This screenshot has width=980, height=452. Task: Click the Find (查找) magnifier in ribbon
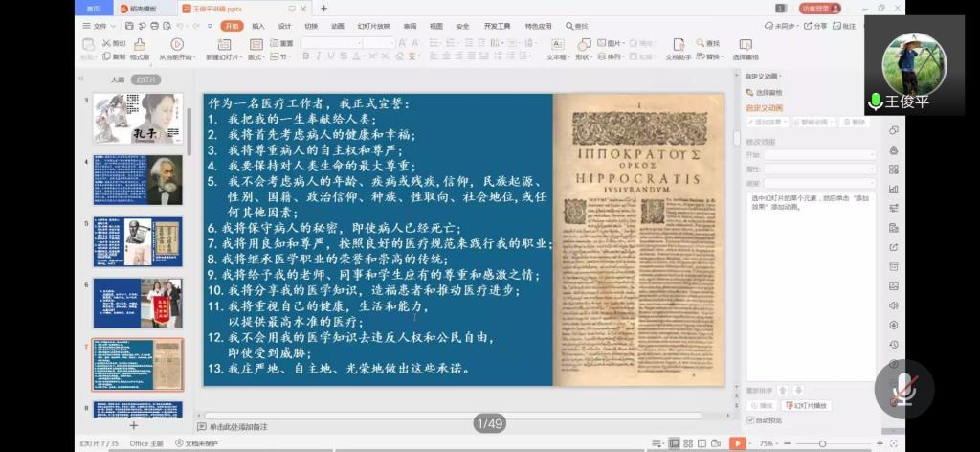[x=701, y=43]
